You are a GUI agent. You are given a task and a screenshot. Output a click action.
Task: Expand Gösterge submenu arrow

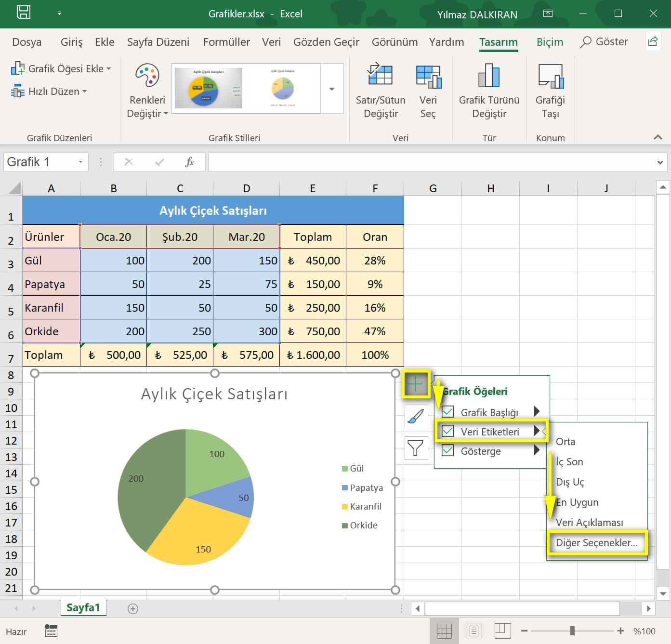tap(537, 450)
